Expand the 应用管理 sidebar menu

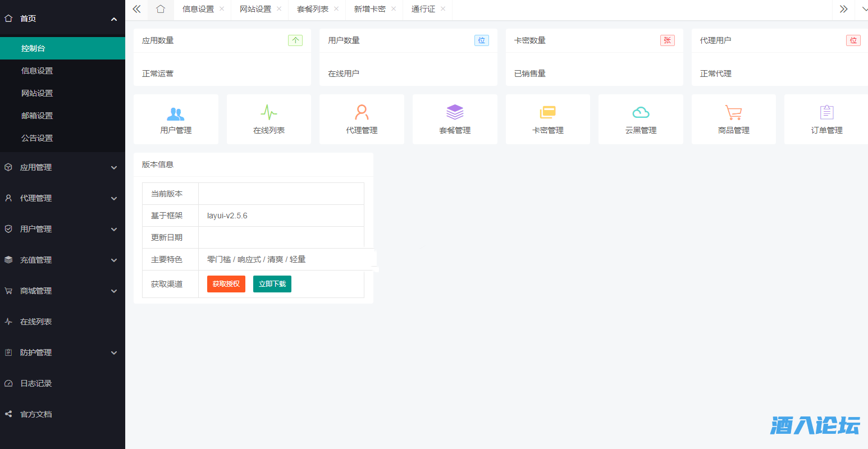62,167
